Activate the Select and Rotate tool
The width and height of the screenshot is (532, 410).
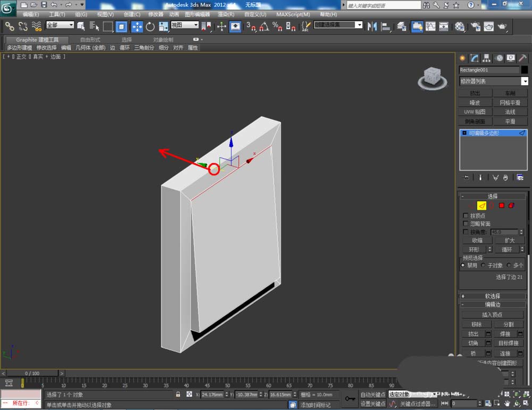(150, 26)
